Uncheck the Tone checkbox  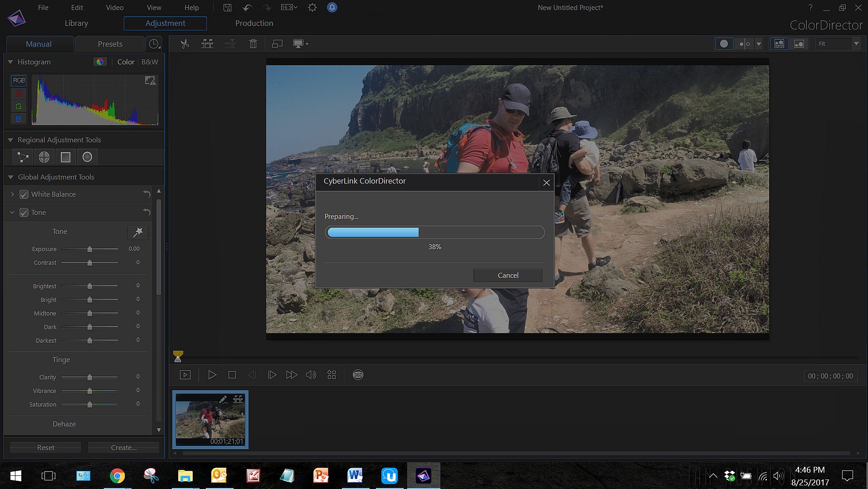coord(24,213)
